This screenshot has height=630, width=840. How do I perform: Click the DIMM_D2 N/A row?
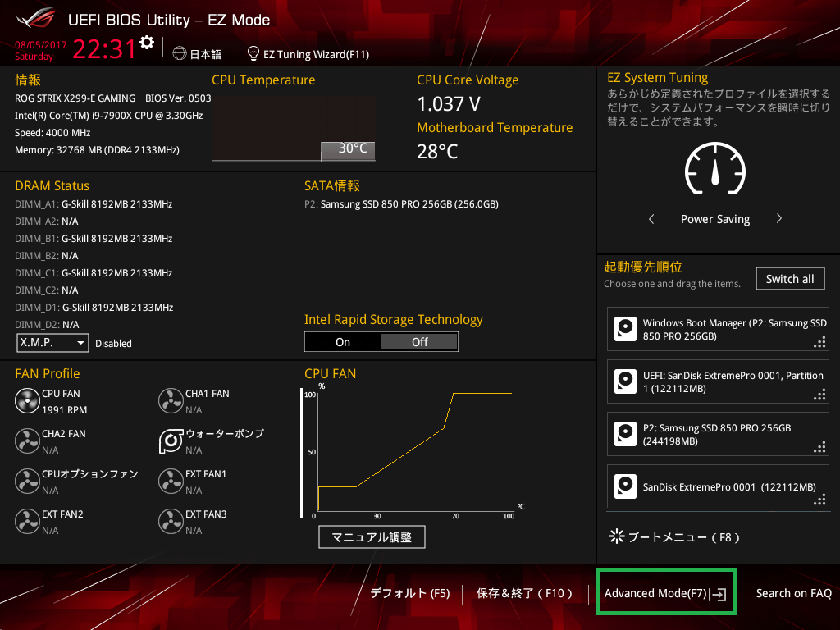47,325
